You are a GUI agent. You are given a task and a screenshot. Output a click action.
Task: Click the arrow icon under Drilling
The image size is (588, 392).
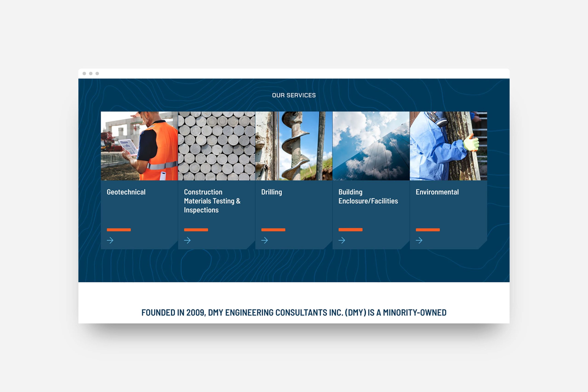click(x=265, y=240)
